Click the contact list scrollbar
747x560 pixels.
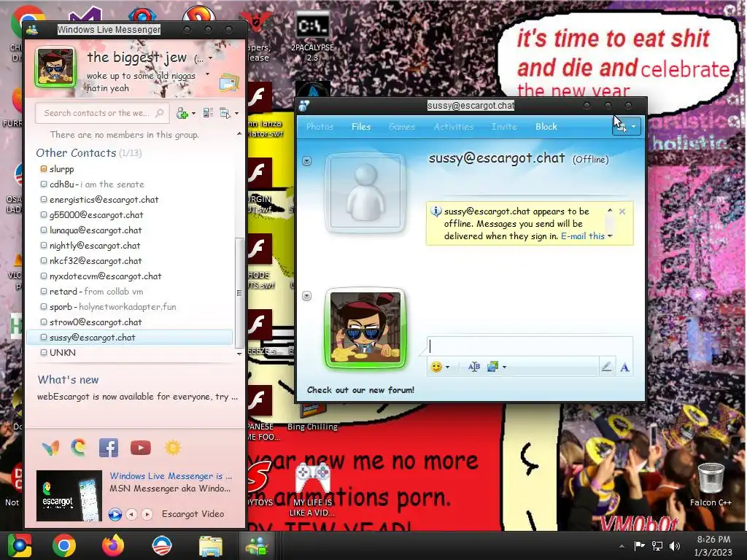tap(239, 293)
